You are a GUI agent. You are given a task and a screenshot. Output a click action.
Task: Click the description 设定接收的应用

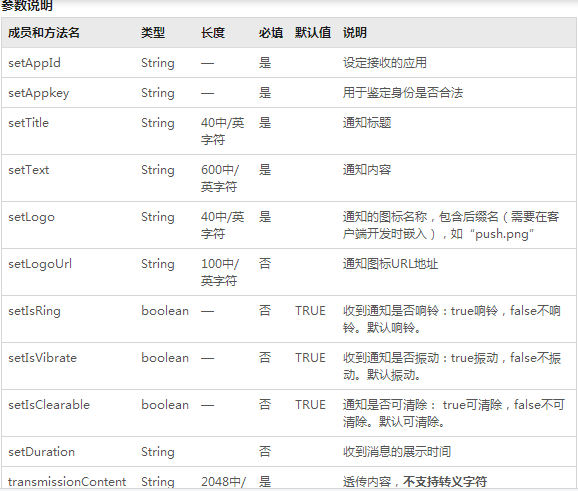[384, 63]
